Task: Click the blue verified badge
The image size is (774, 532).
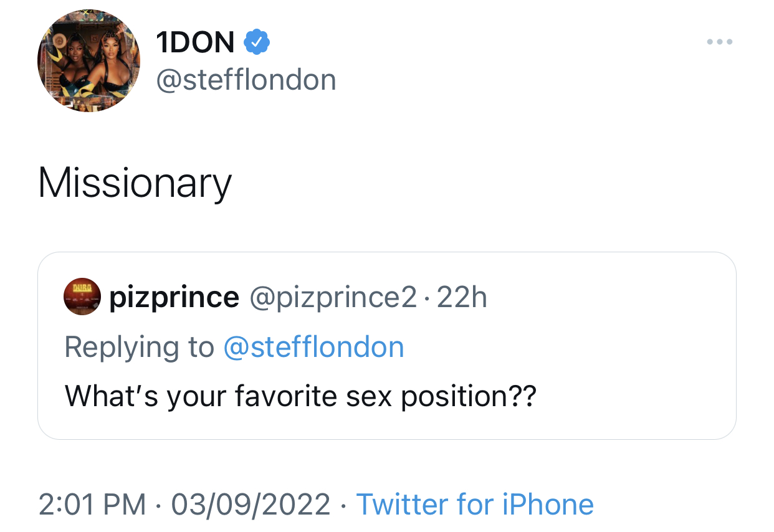Action: (256, 42)
